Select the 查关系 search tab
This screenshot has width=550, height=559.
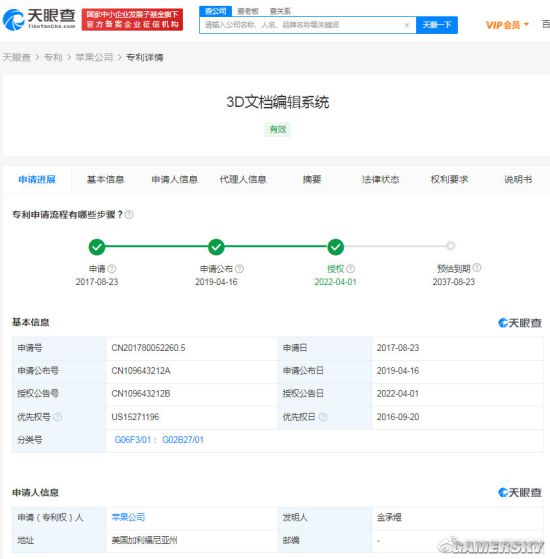point(280,11)
